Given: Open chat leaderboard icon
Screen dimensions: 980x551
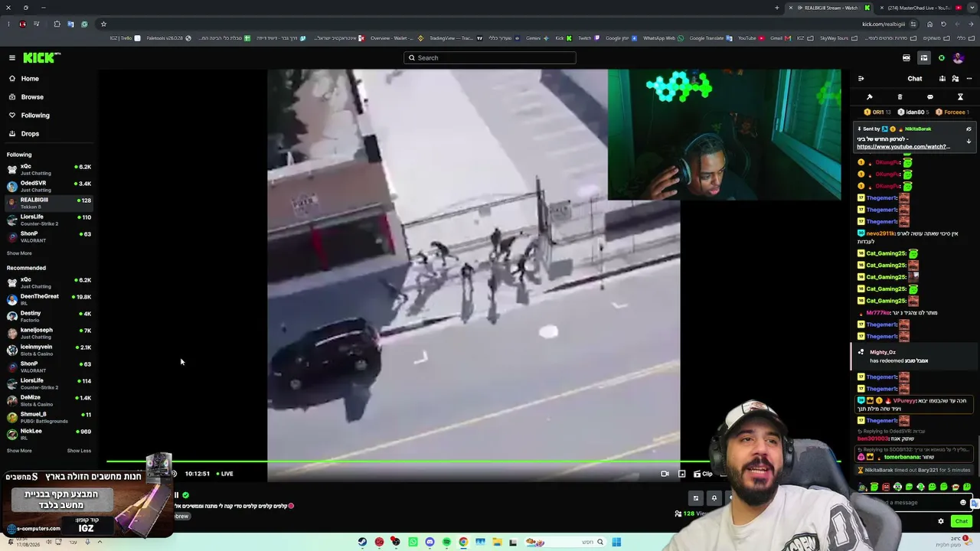Looking at the screenshot, I should click(942, 79).
